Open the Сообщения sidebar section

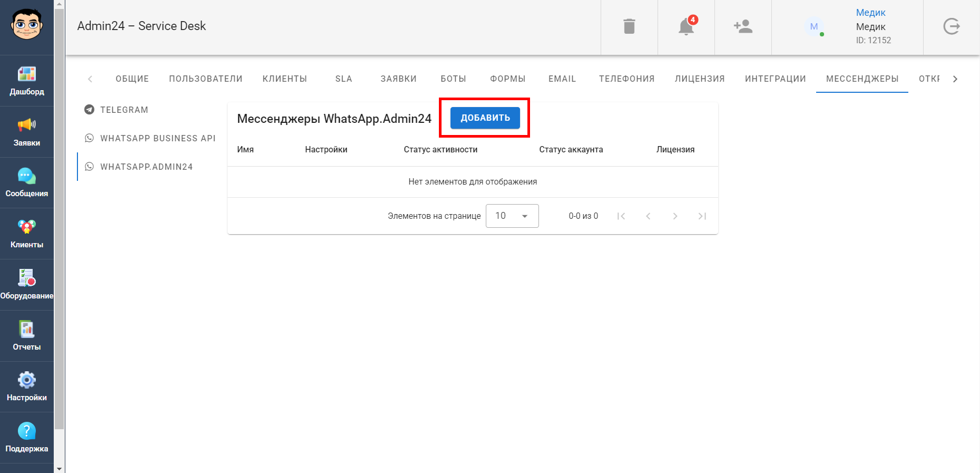coord(27,182)
